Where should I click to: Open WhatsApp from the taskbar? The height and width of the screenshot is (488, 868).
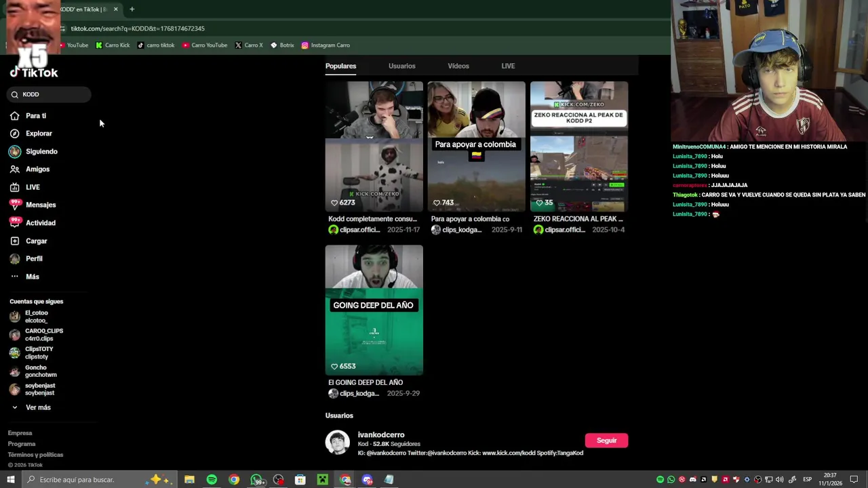pos(256,480)
